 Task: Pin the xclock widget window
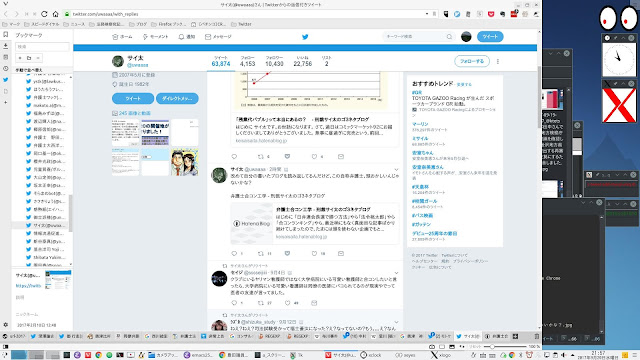(x=616, y=38)
